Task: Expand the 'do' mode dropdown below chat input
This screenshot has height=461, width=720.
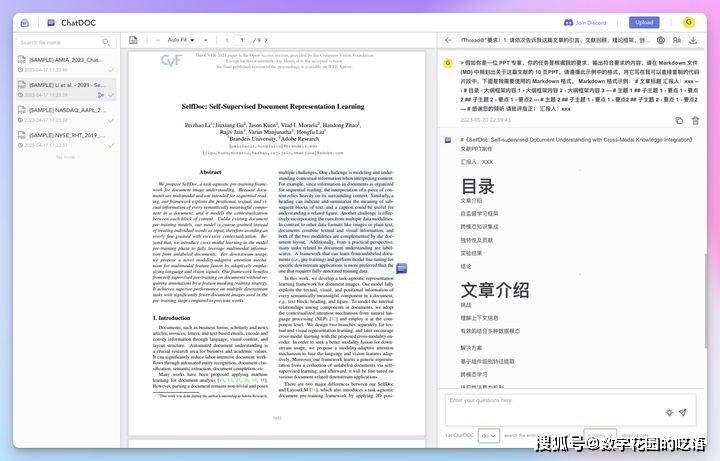Action: (x=488, y=435)
